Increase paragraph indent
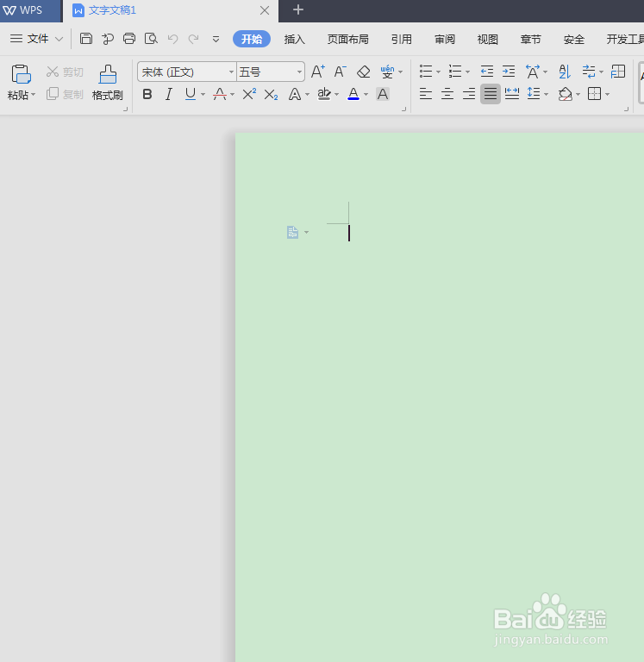This screenshot has width=644, height=662. click(x=509, y=72)
